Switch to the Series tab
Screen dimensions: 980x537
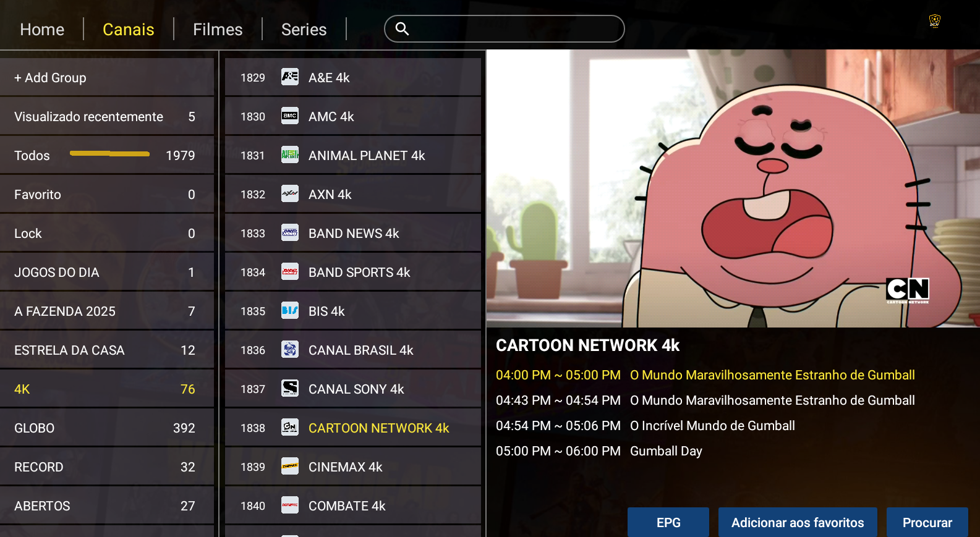click(304, 30)
